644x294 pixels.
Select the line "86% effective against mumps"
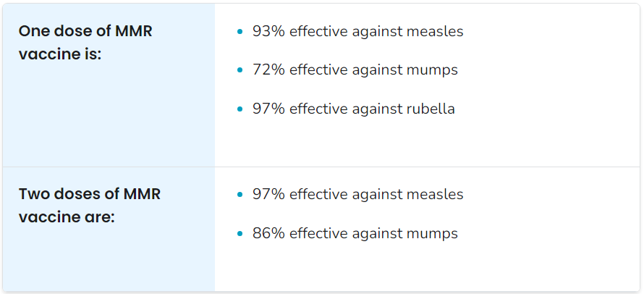coord(355,233)
